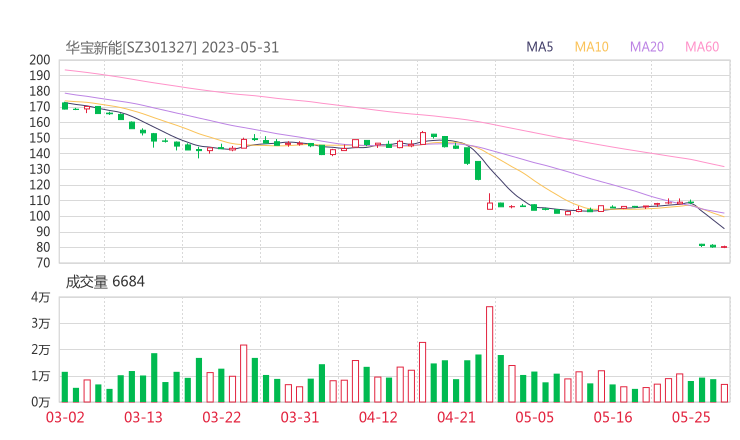Click the 04-21 date axis label
Image resolution: width=740 pixels, height=440 pixels.
pyautogui.click(x=456, y=417)
